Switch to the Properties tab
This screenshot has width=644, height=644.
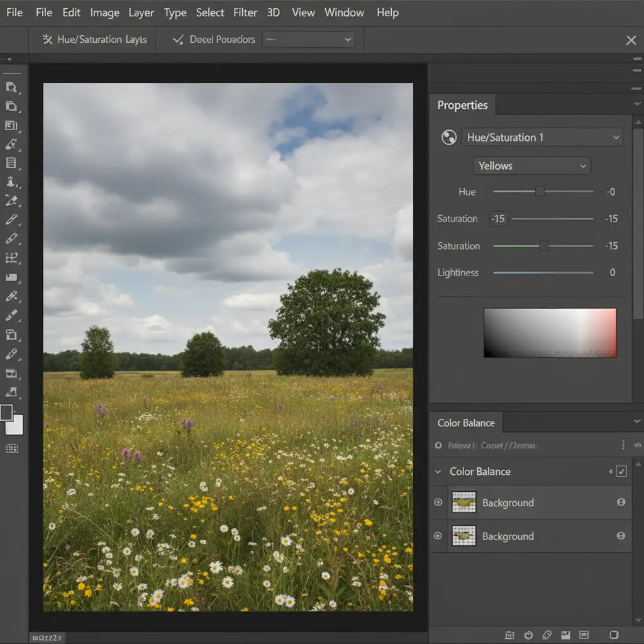coord(462,105)
